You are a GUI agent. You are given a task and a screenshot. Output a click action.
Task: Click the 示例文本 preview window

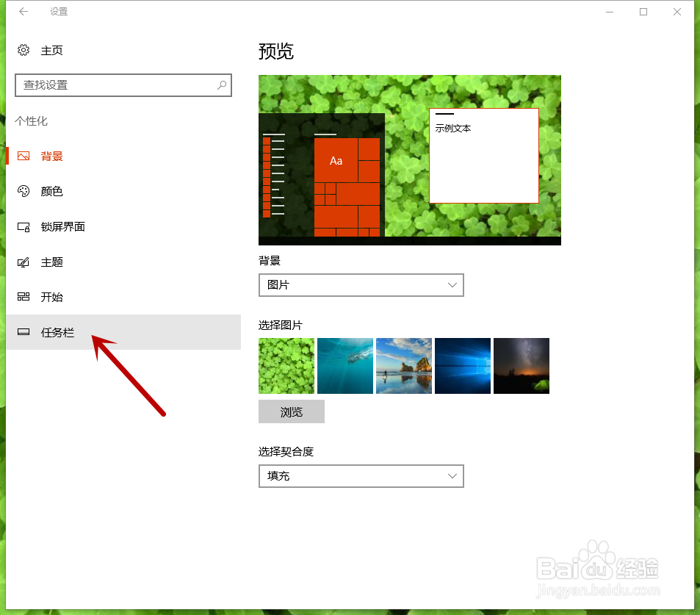(x=483, y=157)
